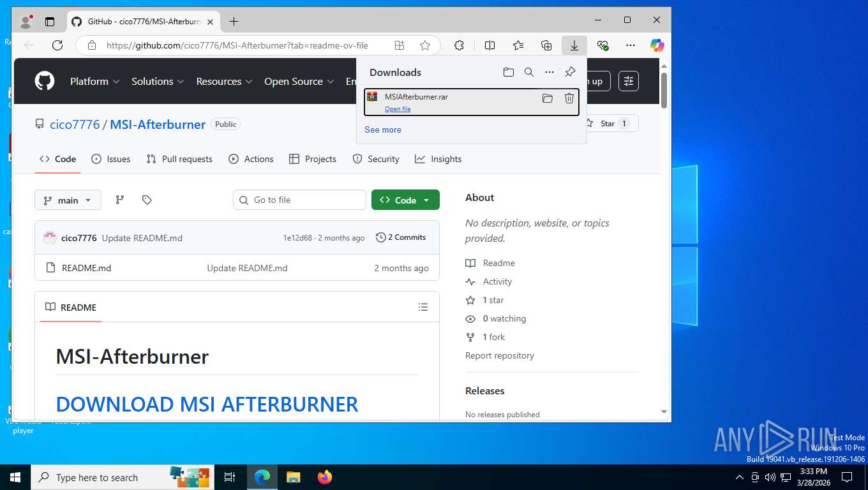This screenshot has width=868, height=490.
Task: Open the Insights tab
Action: click(x=438, y=159)
